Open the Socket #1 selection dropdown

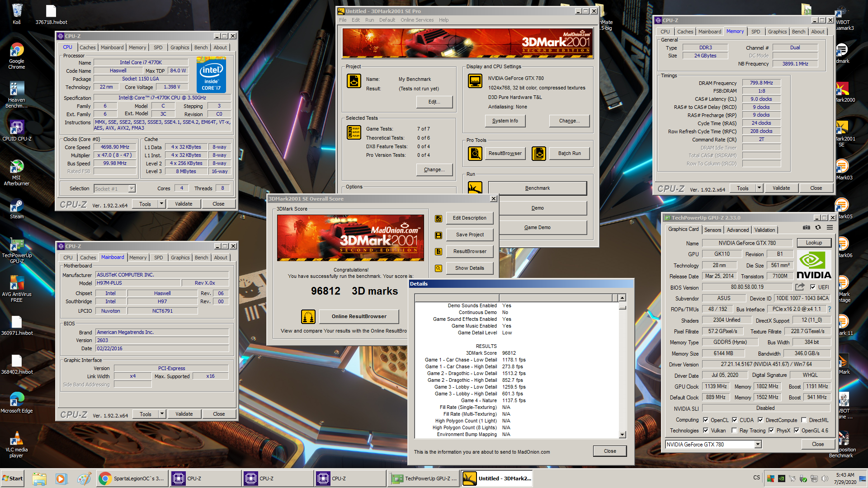[132, 189]
